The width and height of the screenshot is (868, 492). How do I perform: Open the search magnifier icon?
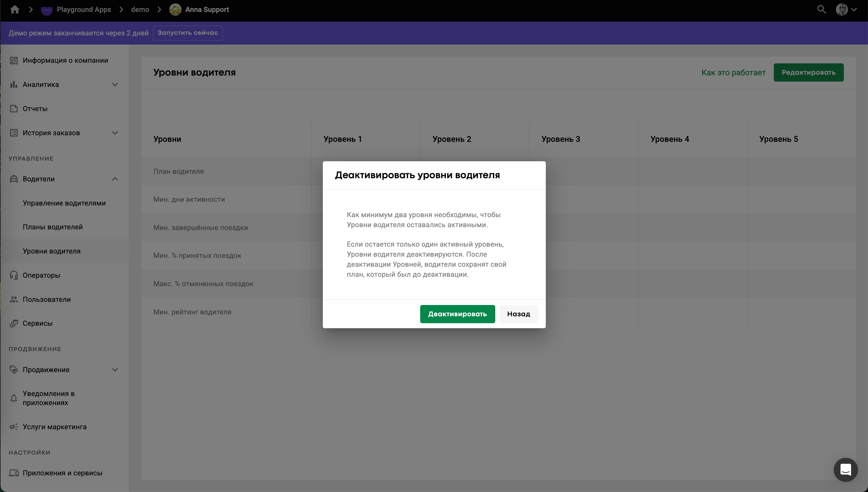click(821, 9)
